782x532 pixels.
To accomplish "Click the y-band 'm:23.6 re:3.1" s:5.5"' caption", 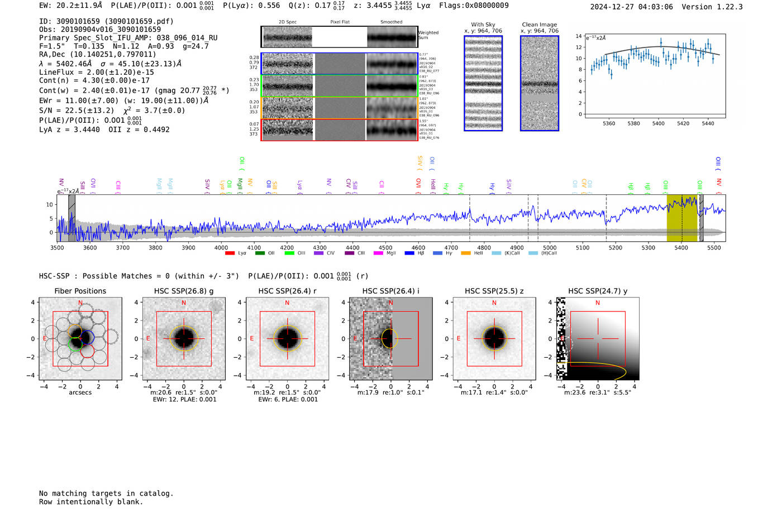I will coord(598,392).
